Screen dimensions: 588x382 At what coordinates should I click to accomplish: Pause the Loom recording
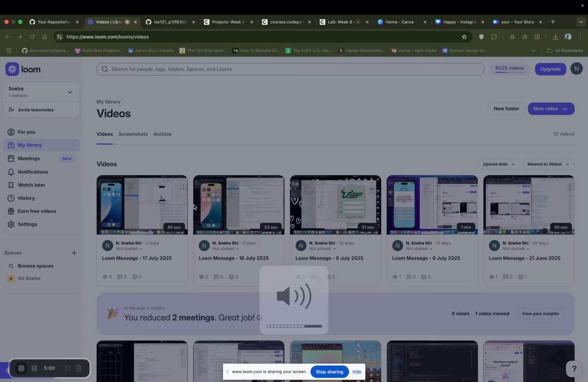pyautogui.click(x=34, y=368)
